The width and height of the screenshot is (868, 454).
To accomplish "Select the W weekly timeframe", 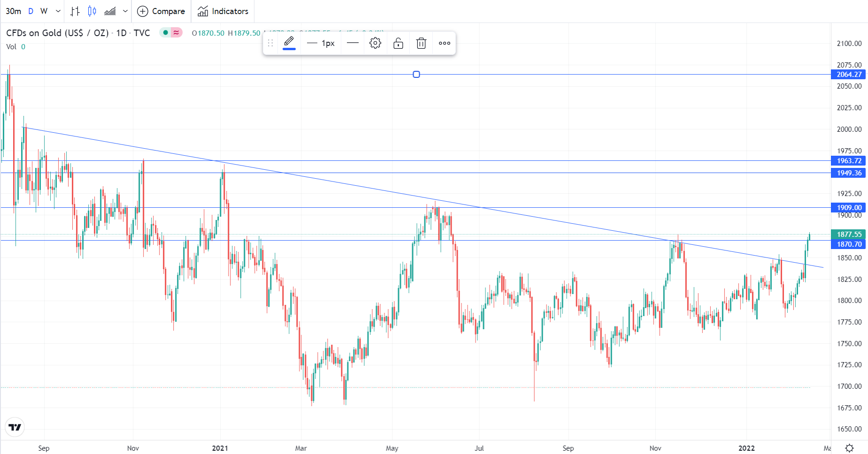I will [x=44, y=11].
